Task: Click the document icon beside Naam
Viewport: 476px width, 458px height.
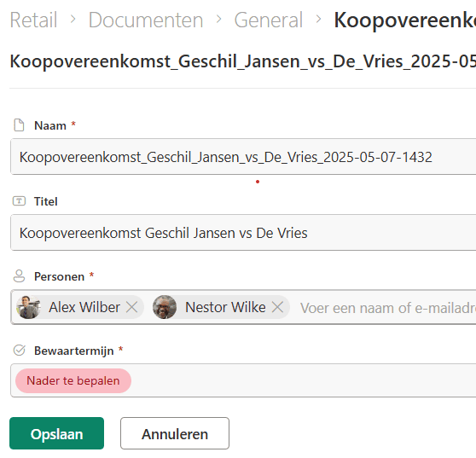Action: click(x=19, y=125)
